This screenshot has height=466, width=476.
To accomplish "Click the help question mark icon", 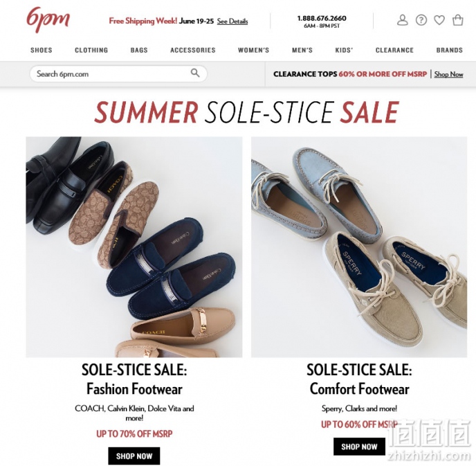I will [x=421, y=20].
